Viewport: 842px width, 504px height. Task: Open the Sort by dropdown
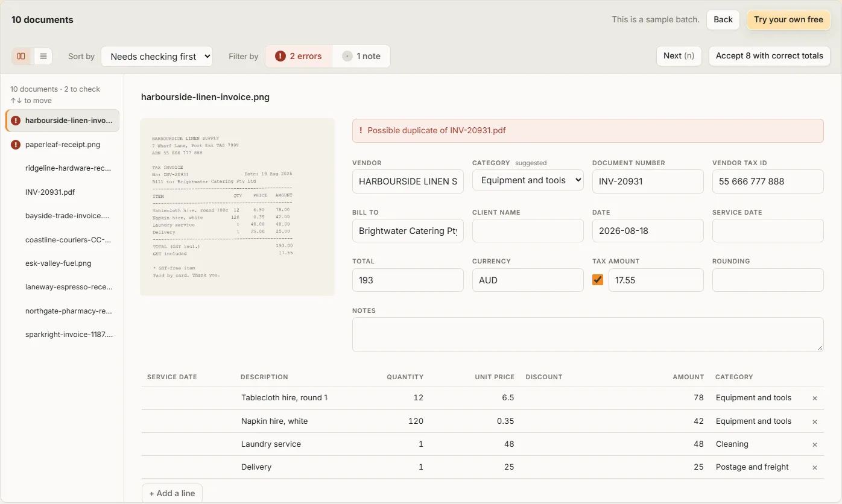point(157,56)
